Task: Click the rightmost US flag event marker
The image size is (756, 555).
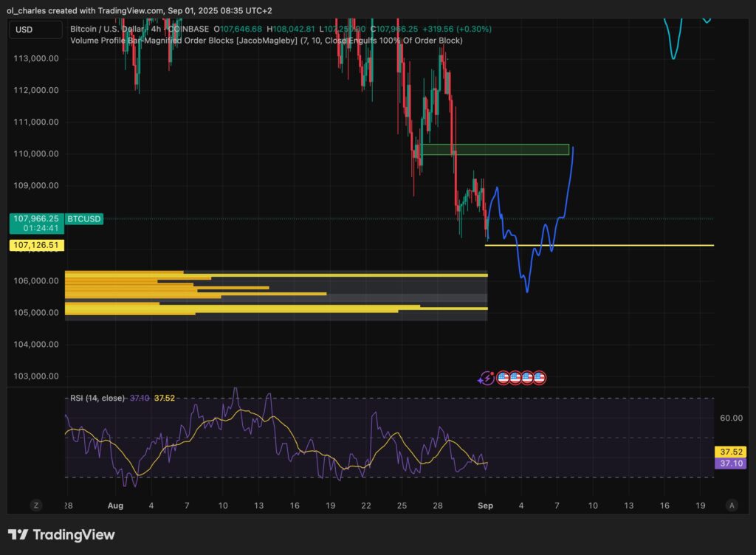Action: (x=539, y=377)
